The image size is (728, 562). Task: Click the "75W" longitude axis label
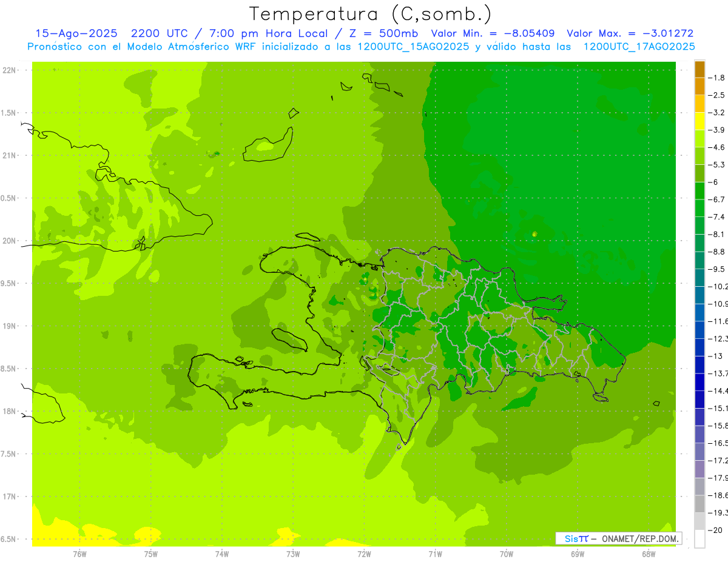point(151,554)
